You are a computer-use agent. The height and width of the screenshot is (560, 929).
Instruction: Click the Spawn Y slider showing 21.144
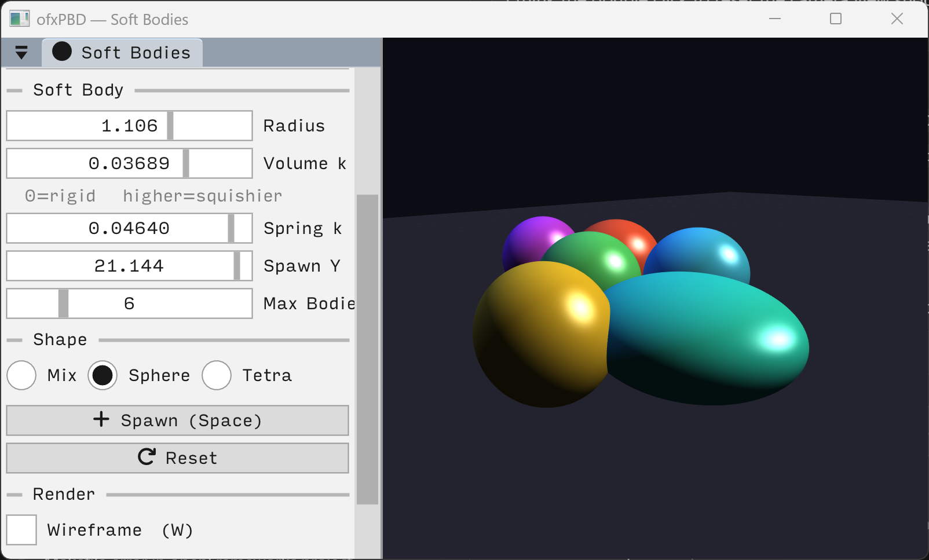click(x=129, y=266)
